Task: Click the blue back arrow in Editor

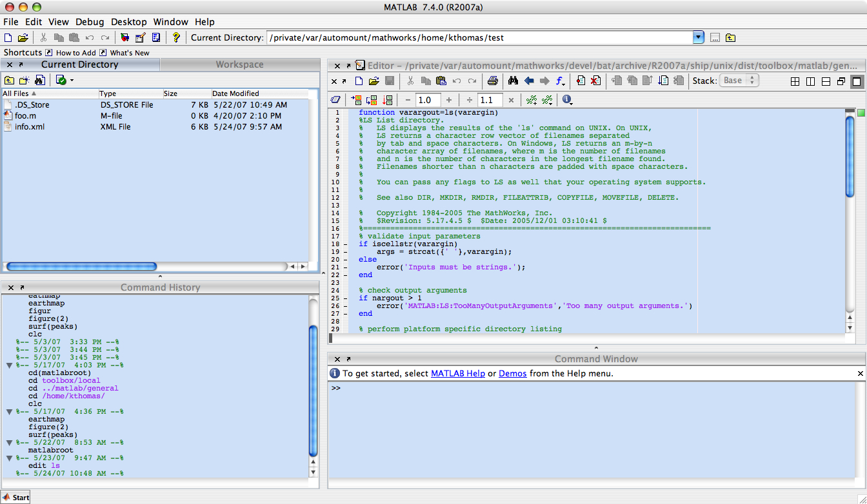Action: pyautogui.click(x=529, y=81)
